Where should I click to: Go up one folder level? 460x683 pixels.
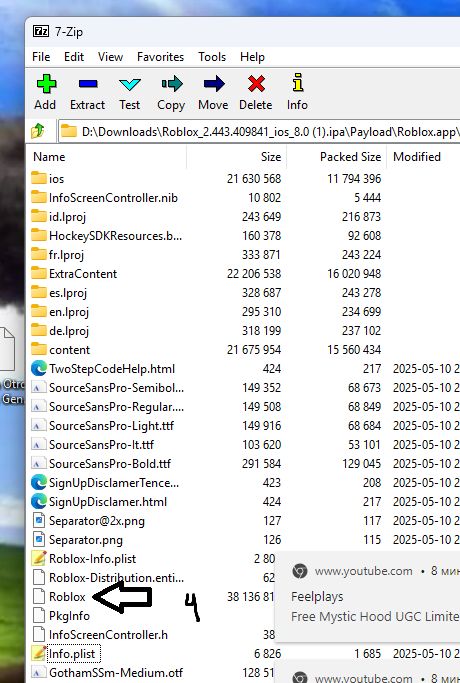[x=38, y=131]
